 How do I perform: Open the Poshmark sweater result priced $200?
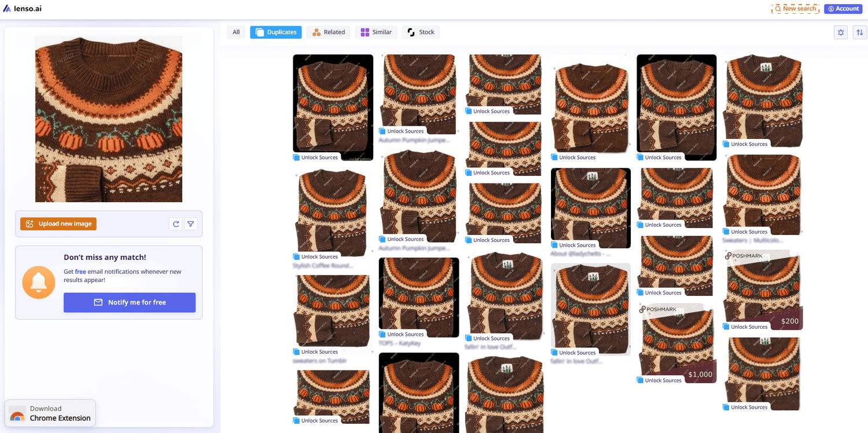[x=763, y=289]
